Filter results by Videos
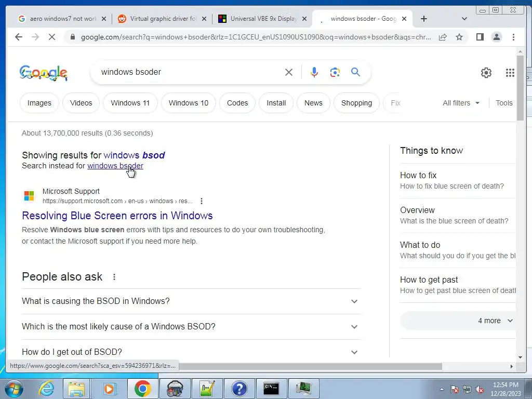Viewport: 532px width, 399px height. pos(81,103)
